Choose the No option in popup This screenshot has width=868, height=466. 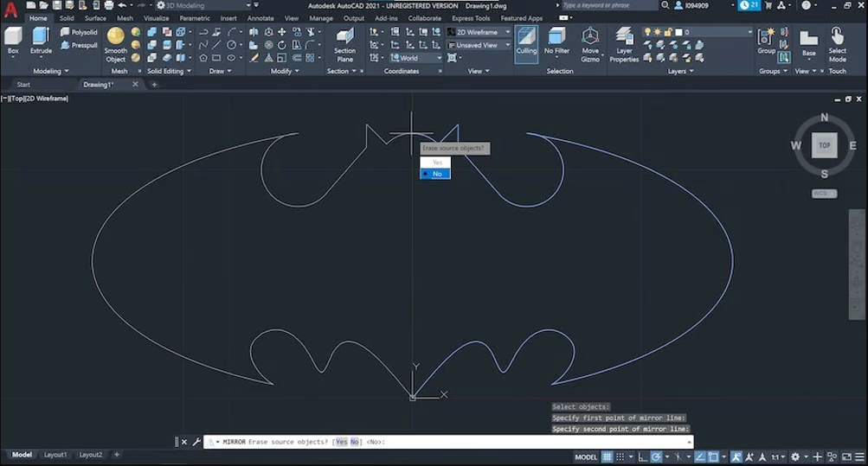436,174
